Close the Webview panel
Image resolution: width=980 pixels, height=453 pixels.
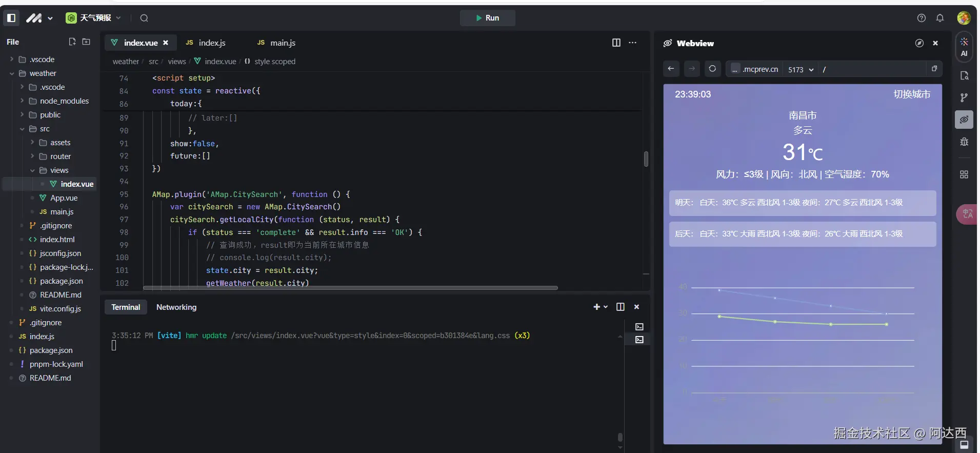935,43
